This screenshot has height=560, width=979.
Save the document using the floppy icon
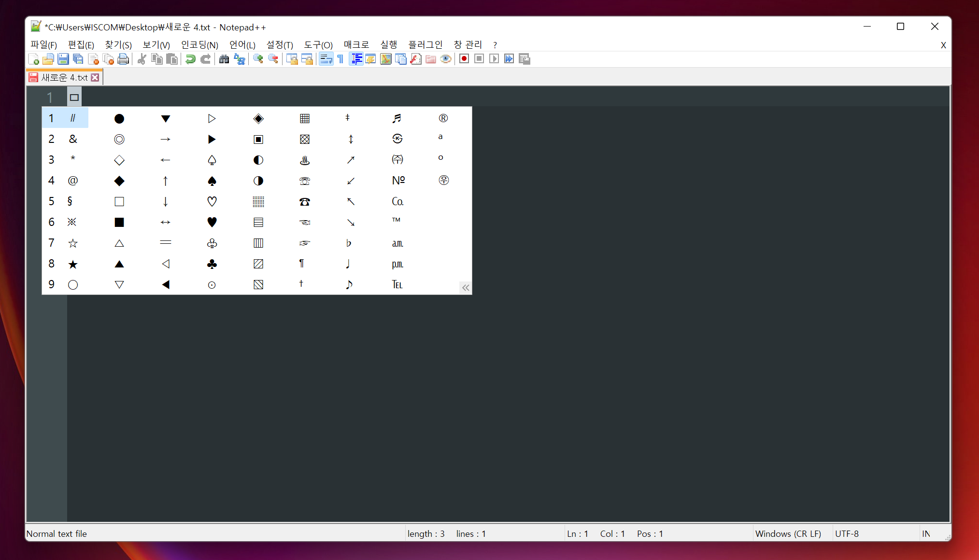tap(63, 59)
